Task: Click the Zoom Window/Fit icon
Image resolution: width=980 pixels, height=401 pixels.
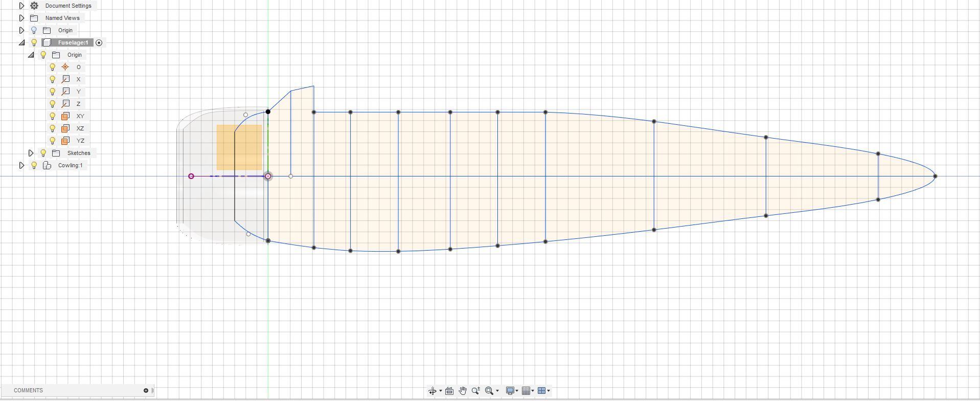Action: [x=489, y=391]
